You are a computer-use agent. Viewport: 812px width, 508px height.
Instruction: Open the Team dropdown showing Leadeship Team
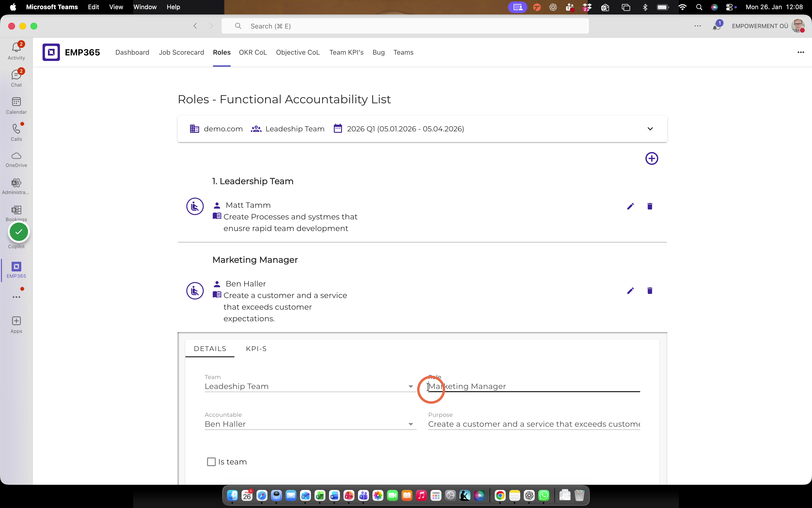[310, 386]
